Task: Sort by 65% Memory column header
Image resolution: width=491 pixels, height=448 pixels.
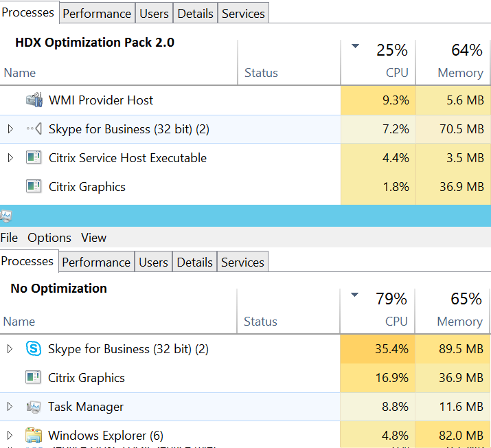Action: 452,311
